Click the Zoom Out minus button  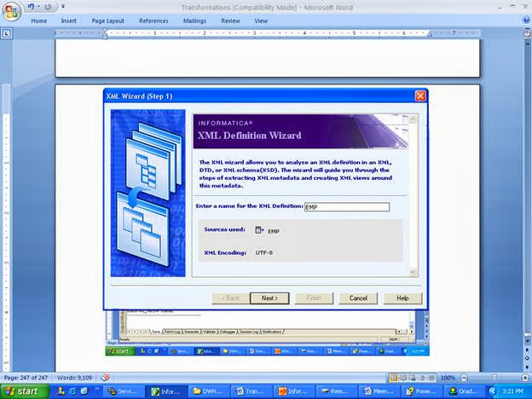464,378
